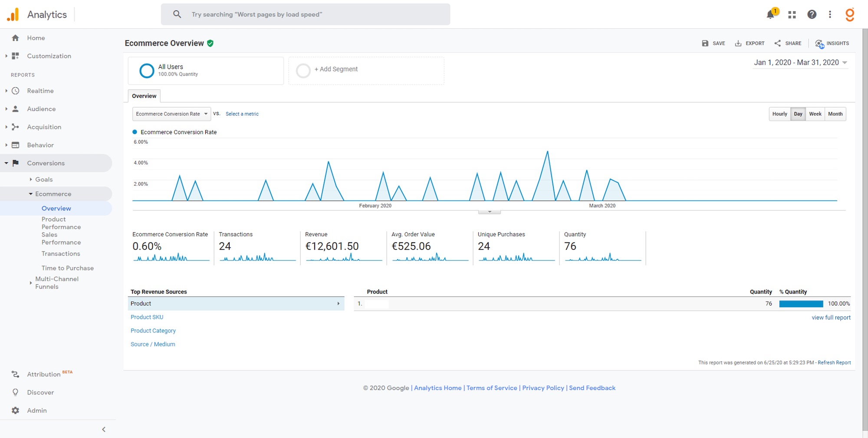Open Time to Purchase report
Screen dimensions: 868x438
pyautogui.click(x=68, y=268)
